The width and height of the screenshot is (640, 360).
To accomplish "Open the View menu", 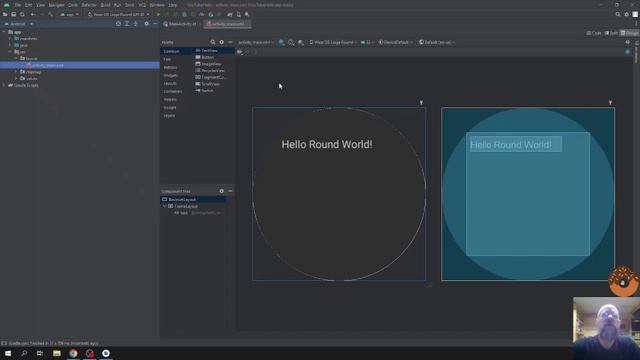I will (40, 5).
